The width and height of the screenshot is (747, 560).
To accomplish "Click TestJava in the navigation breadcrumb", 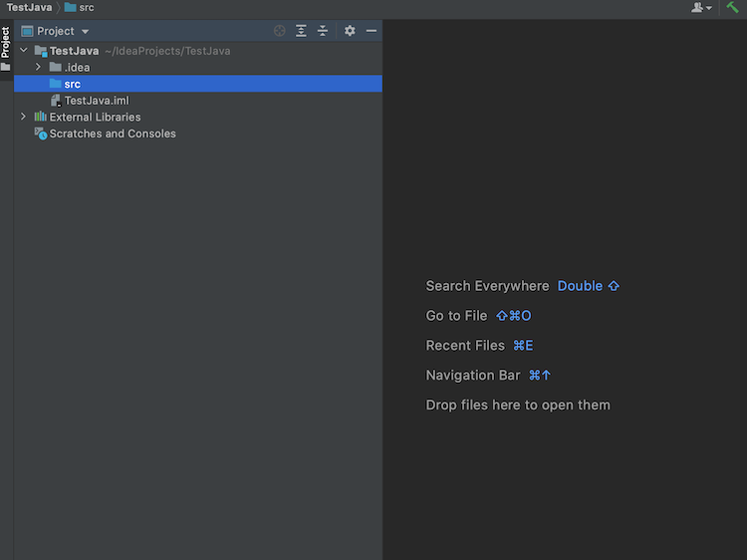I will coord(29,8).
